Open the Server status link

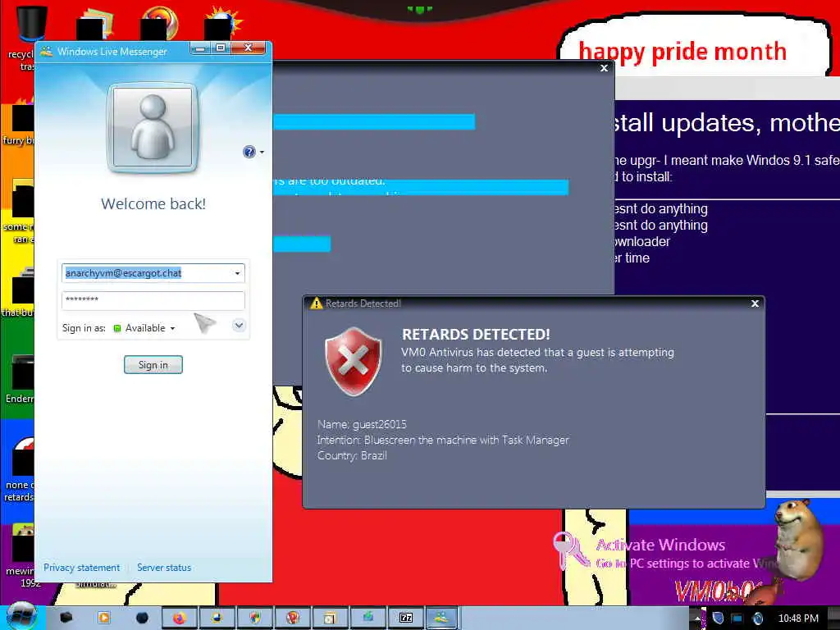[x=164, y=568]
